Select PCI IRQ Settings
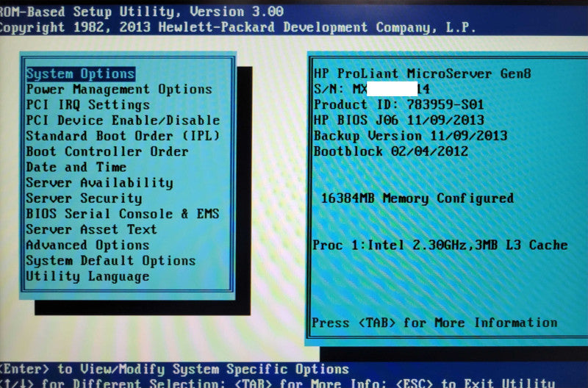Image resolution: width=588 pixels, height=388 pixels. (88, 105)
